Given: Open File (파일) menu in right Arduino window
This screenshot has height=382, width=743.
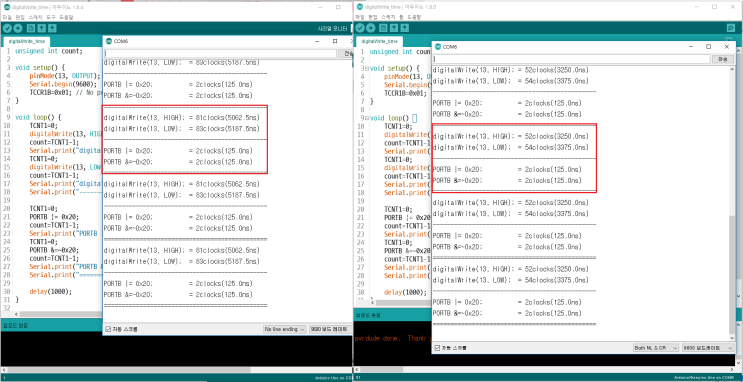Looking at the screenshot, I should [360, 17].
